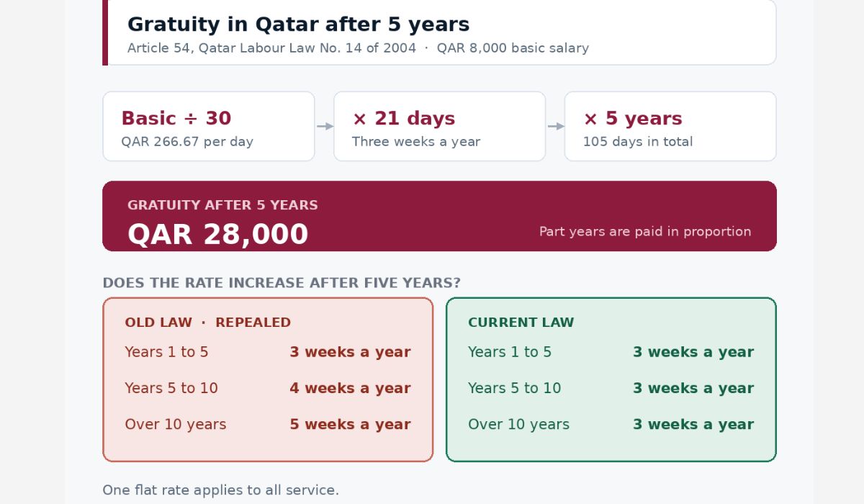This screenshot has width=864, height=504.
Task: Click the QAR 28,000 gratuity amount
Action: pyautogui.click(x=217, y=235)
